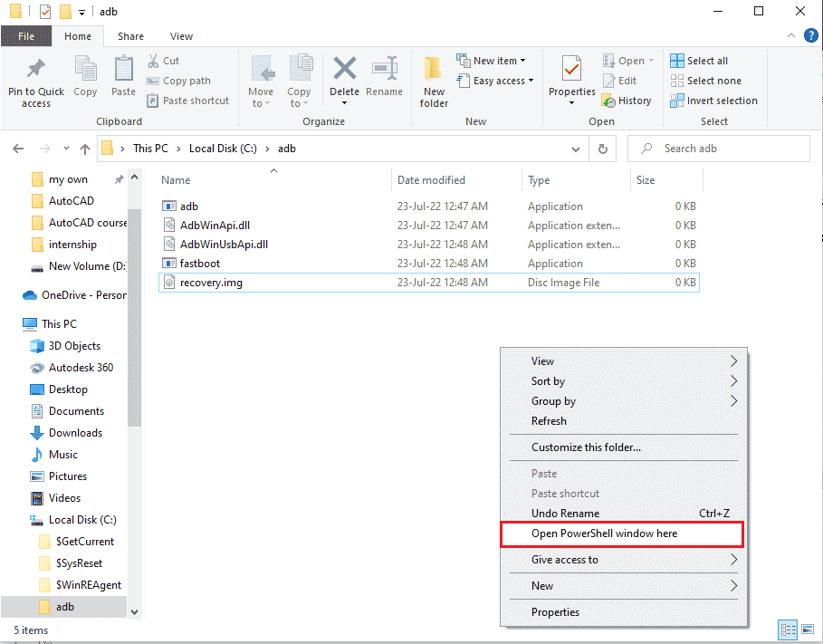Viewport: 823px width, 644px height.
Task: Open Help question mark icon
Action: (810, 35)
